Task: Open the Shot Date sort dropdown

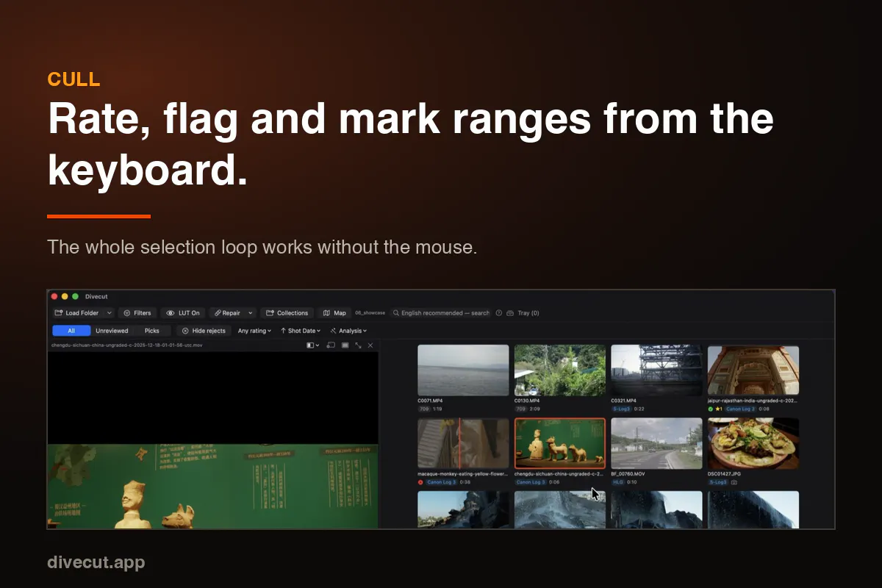Action: [300, 331]
